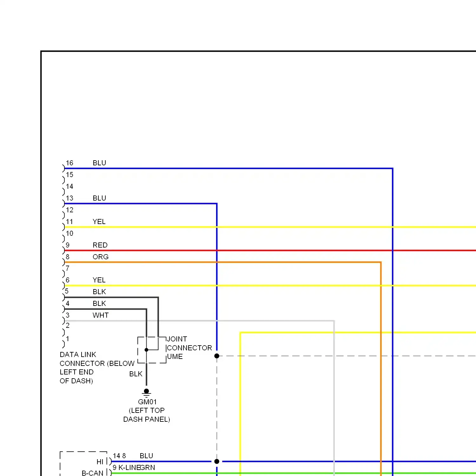
Task: Click the junction dot inside joint connector
Action: (x=146, y=350)
